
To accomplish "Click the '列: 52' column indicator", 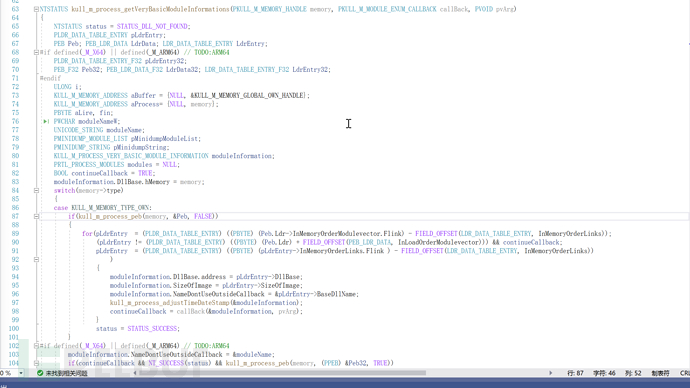I will click(x=633, y=373).
